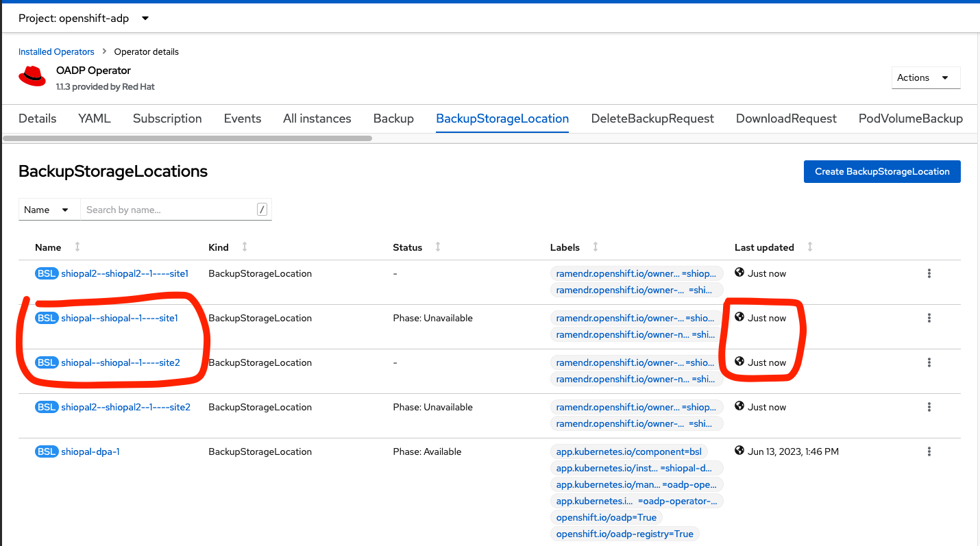Viewport: 980px width, 546px height.
Task: Open the DownloadRequest tab
Action: coord(786,119)
